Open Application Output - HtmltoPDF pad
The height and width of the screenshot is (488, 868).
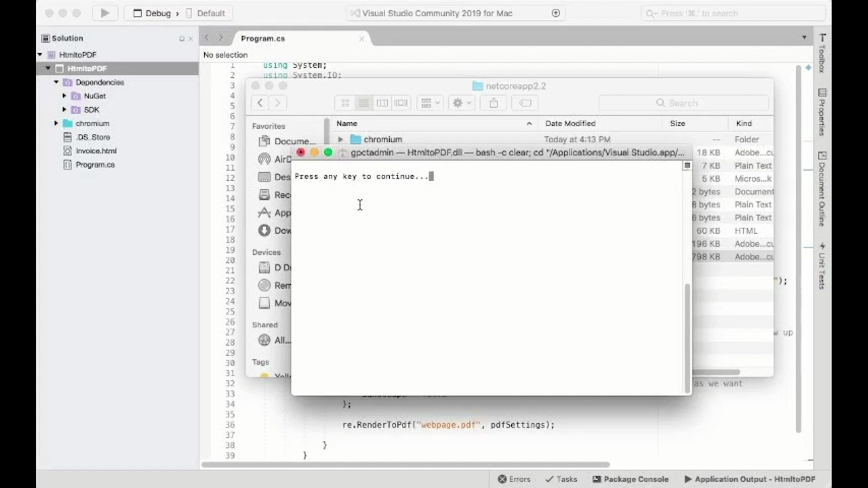(750, 479)
